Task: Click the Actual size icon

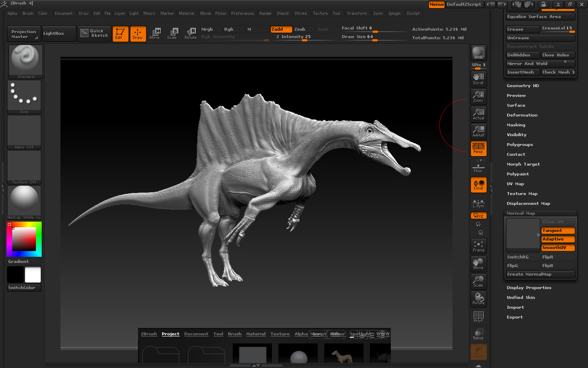Action: tap(478, 114)
